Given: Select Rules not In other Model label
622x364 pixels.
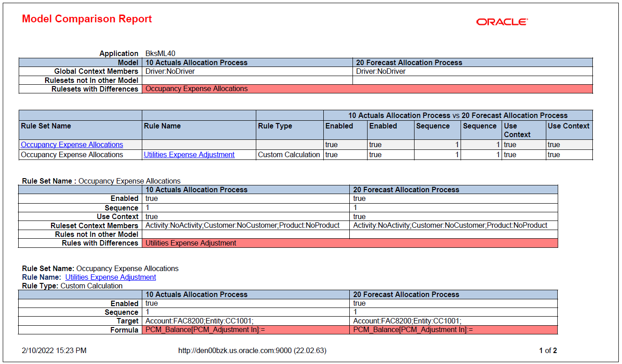Looking at the screenshot, I should click(97, 234).
